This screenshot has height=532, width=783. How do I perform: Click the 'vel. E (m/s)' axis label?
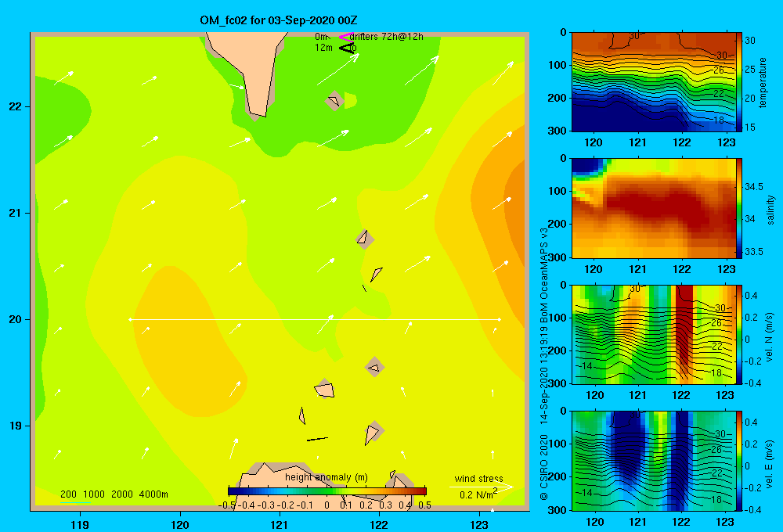tap(769, 463)
